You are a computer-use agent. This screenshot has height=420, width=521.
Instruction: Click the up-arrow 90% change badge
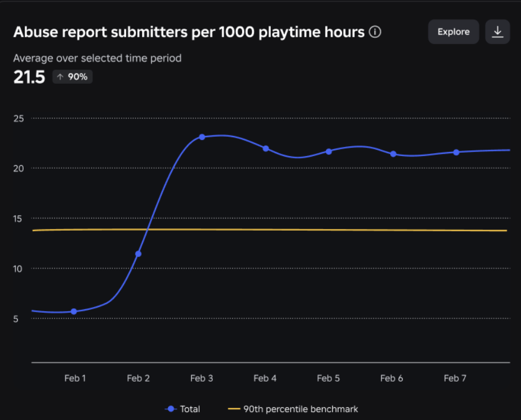(72, 77)
